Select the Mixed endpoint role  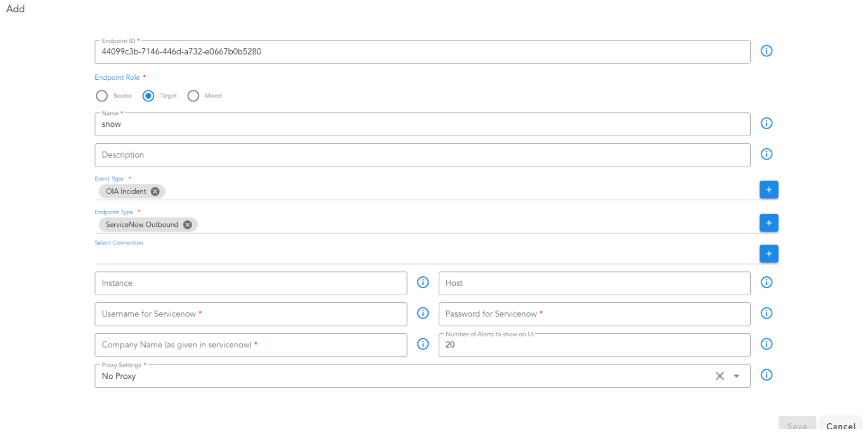coord(193,96)
